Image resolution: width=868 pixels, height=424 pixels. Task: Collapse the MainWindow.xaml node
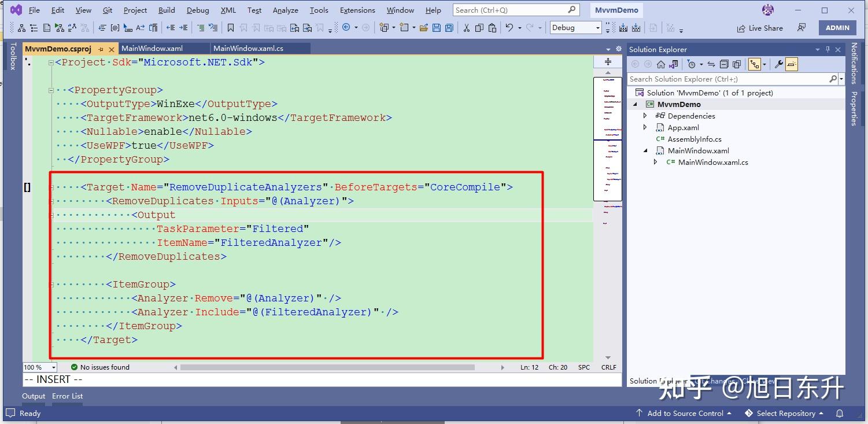[646, 150]
